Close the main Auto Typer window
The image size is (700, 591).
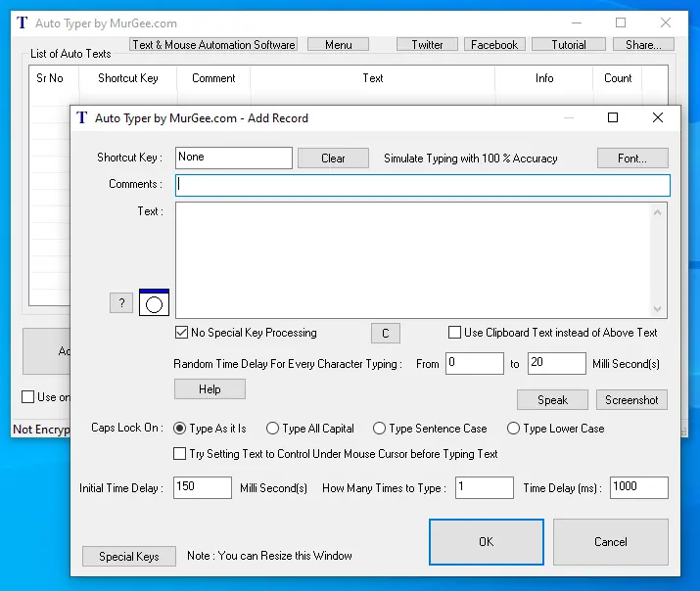pos(666,23)
